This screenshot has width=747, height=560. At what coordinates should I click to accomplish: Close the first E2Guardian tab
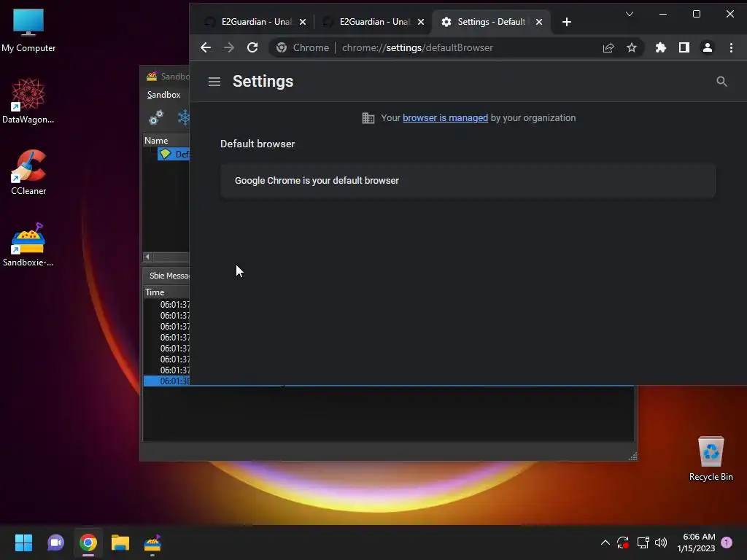point(303,22)
